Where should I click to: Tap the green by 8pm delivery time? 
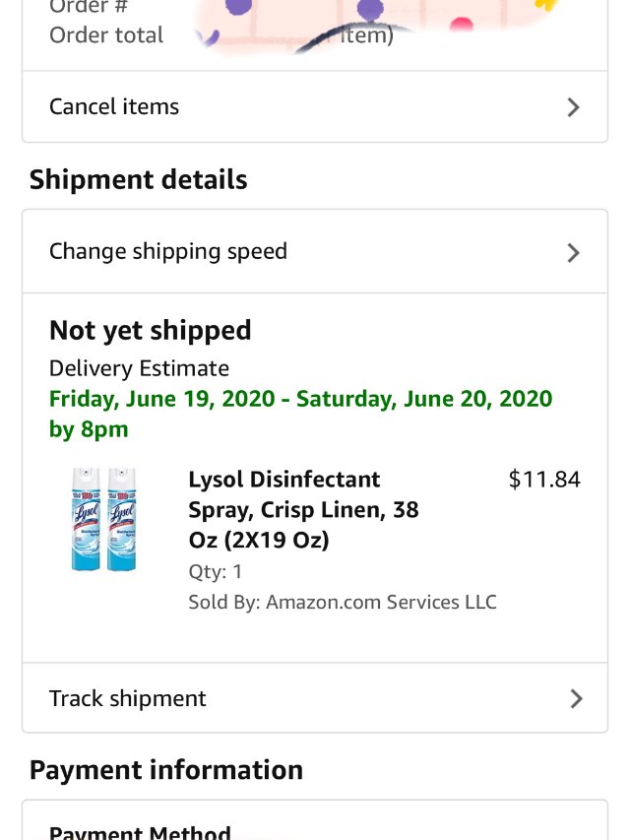click(89, 429)
